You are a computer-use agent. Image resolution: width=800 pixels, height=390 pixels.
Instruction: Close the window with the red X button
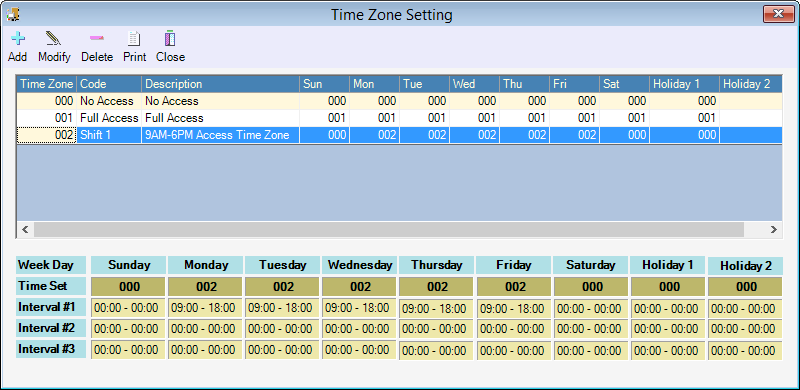tap(779, 14)
